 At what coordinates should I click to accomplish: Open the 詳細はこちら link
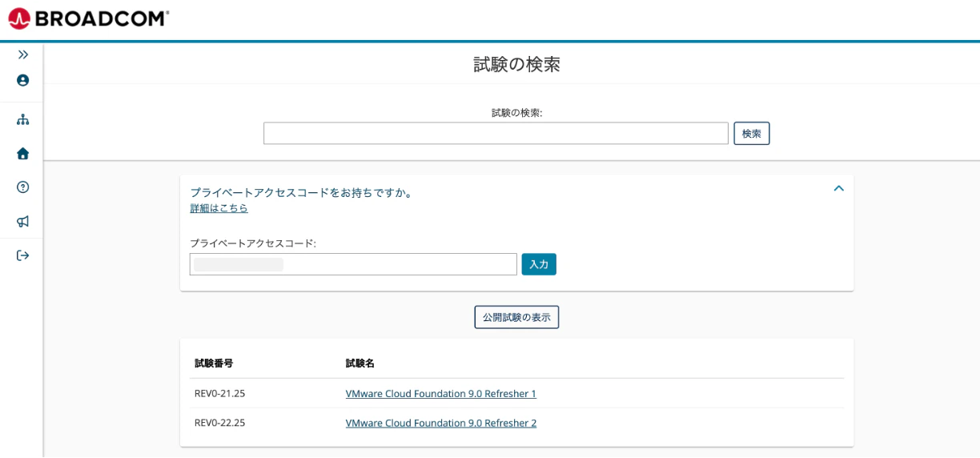(219, 208)
